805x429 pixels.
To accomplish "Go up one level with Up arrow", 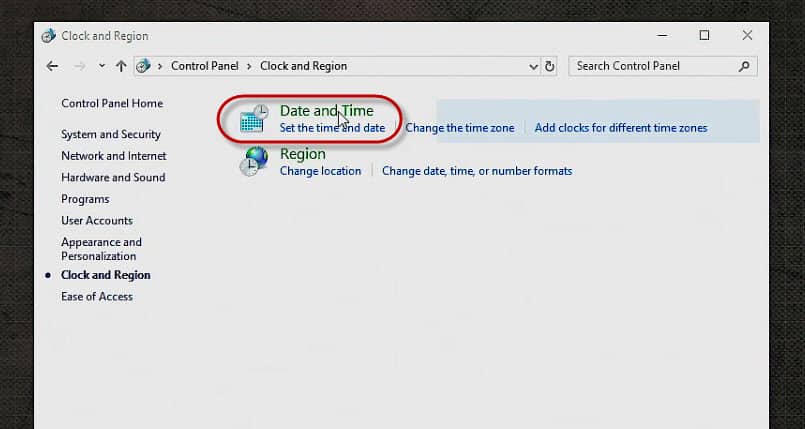I will [121, 66].
